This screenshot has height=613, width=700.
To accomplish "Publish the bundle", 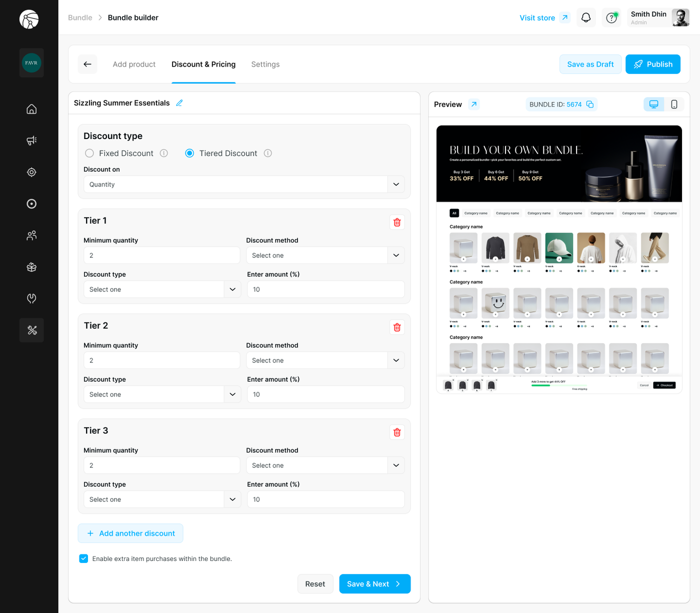I will pyautogui.click(x=653, y=64).
